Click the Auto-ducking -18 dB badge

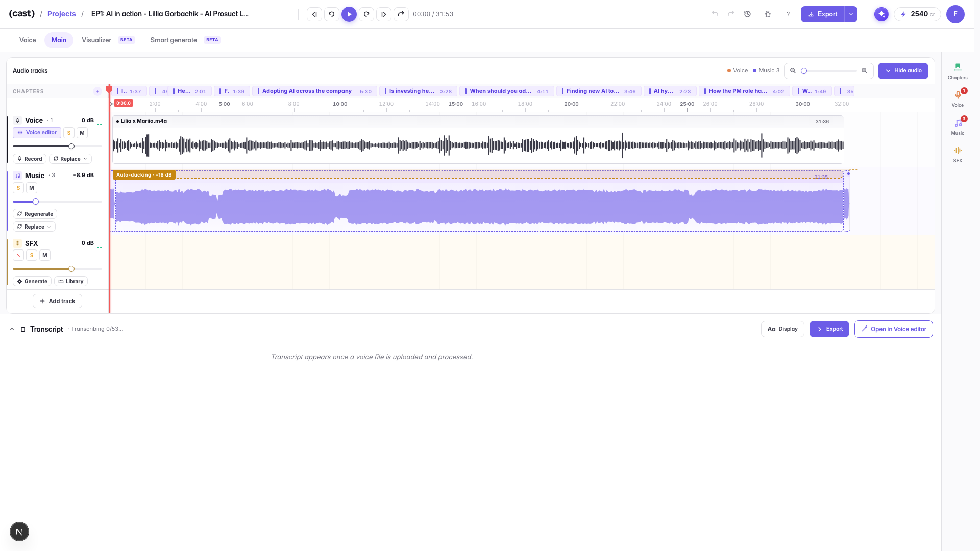coord(144,174)
